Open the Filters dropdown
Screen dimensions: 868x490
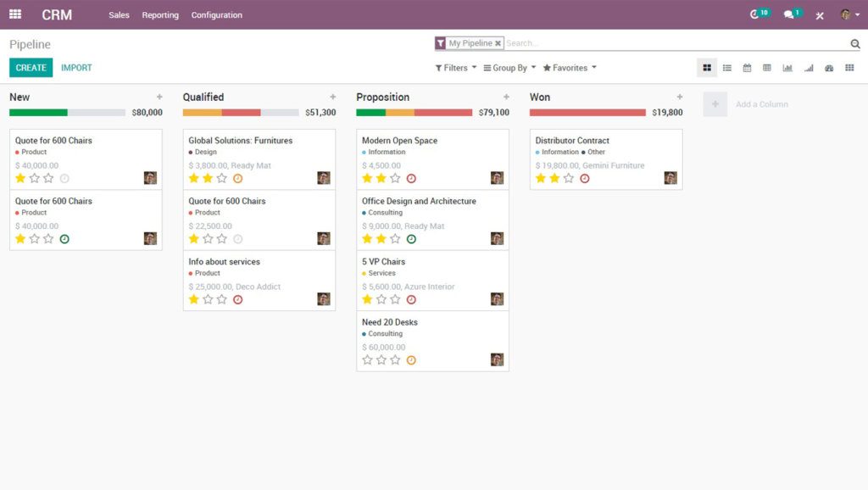click(x=453, y=67)
